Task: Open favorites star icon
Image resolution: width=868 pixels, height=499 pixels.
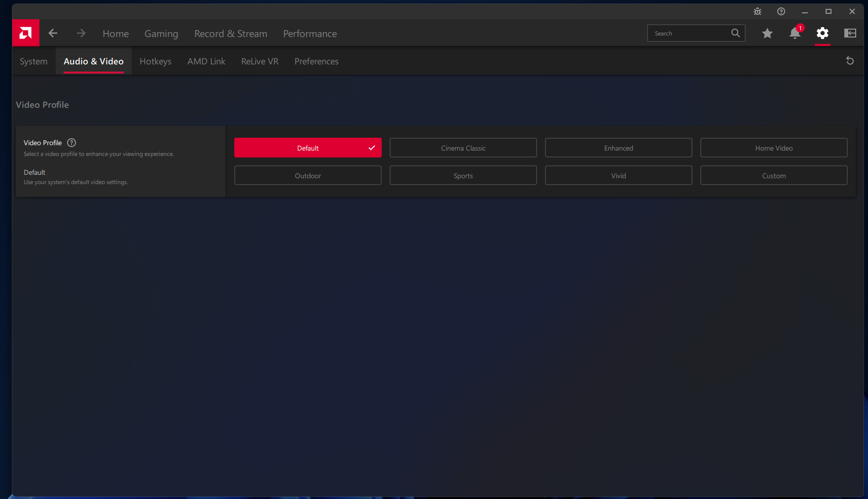Action: pos(767,33)
